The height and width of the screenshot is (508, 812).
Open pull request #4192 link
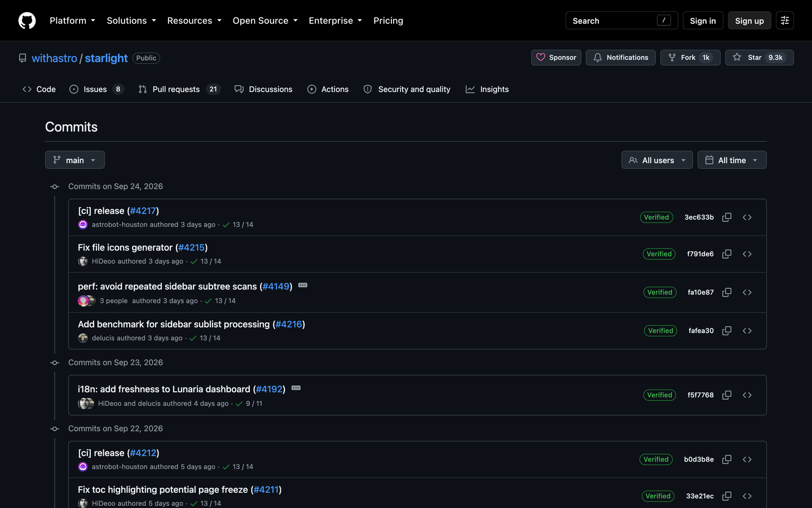tap(269, 389)
